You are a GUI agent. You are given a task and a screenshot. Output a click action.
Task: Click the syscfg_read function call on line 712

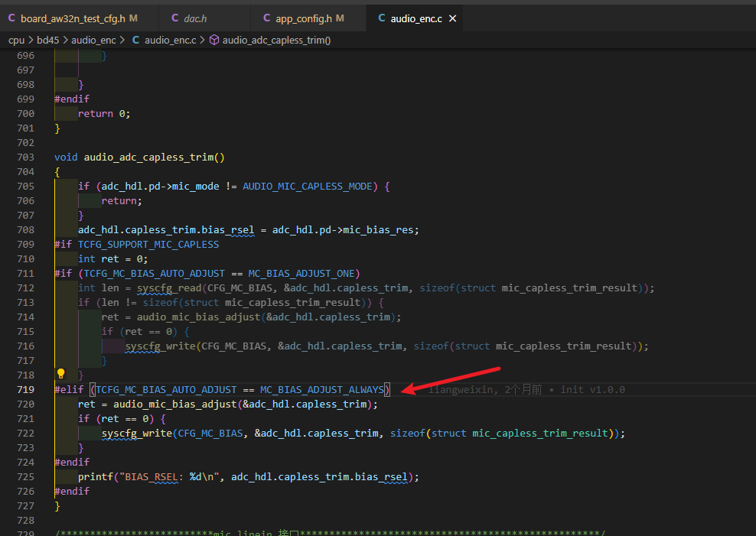169,288
